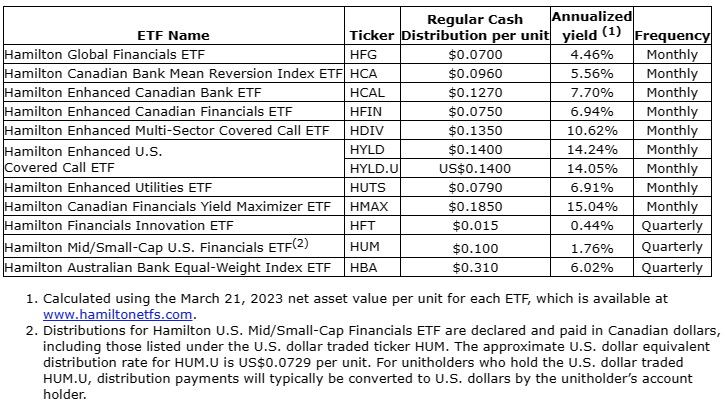Click the ETF Name column header

pos(174,35)
